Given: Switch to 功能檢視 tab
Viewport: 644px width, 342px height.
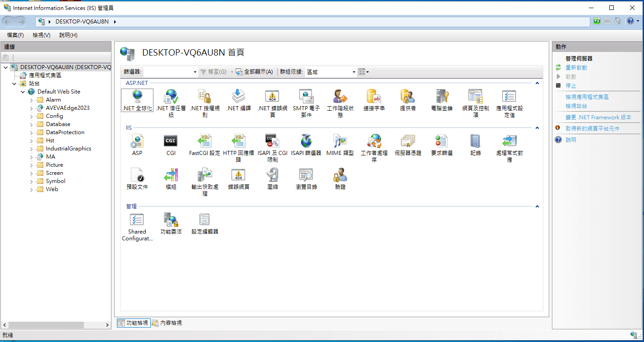Looking at the screenshot, I should click(133, 323).
